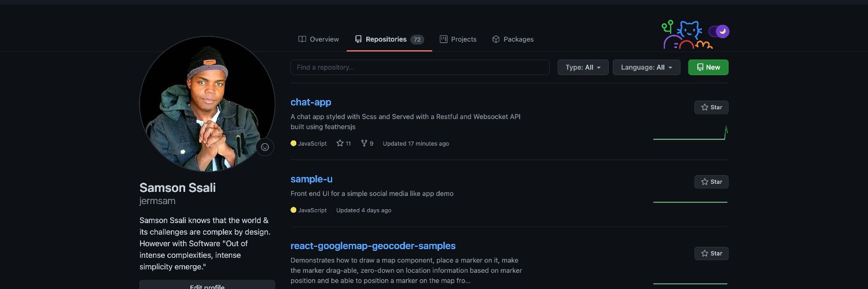Click the chat-app stargazers count 11
The image size is (868, 289).
point(344,143)
